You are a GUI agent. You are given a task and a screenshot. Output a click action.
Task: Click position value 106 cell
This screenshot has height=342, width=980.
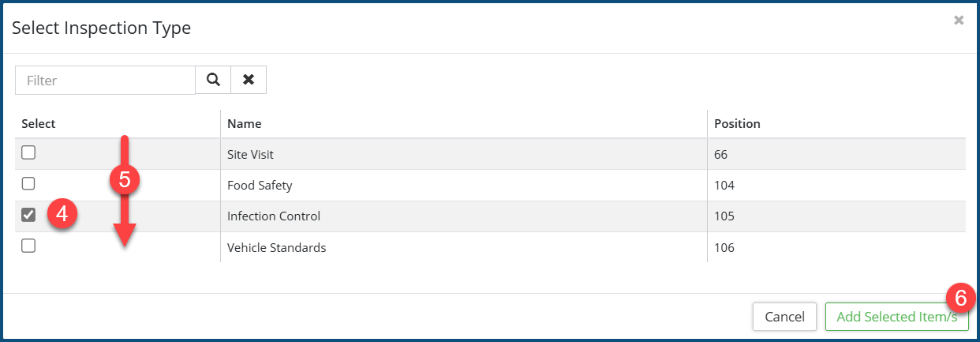pos(724,248)
